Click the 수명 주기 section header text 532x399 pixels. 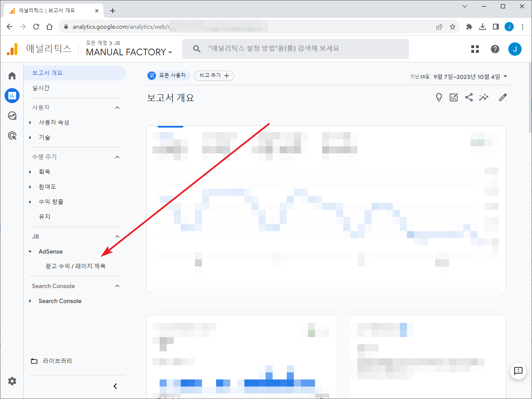click(44, 157)
